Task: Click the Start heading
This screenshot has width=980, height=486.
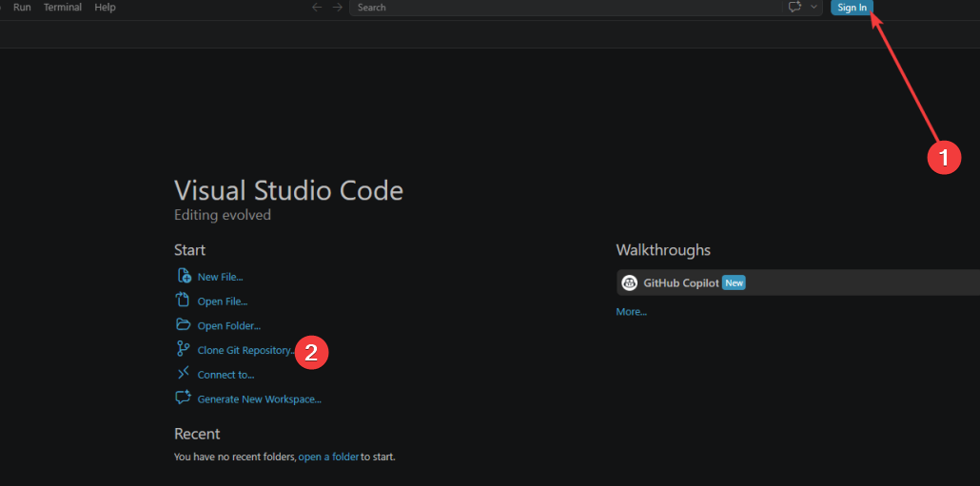Action: click(190, 250)
